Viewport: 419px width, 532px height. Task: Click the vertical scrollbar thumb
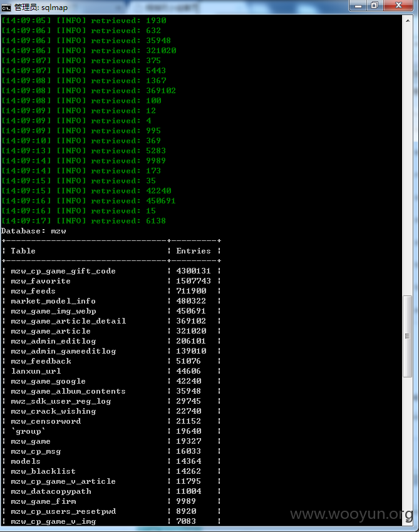click(x=408, y=336)
